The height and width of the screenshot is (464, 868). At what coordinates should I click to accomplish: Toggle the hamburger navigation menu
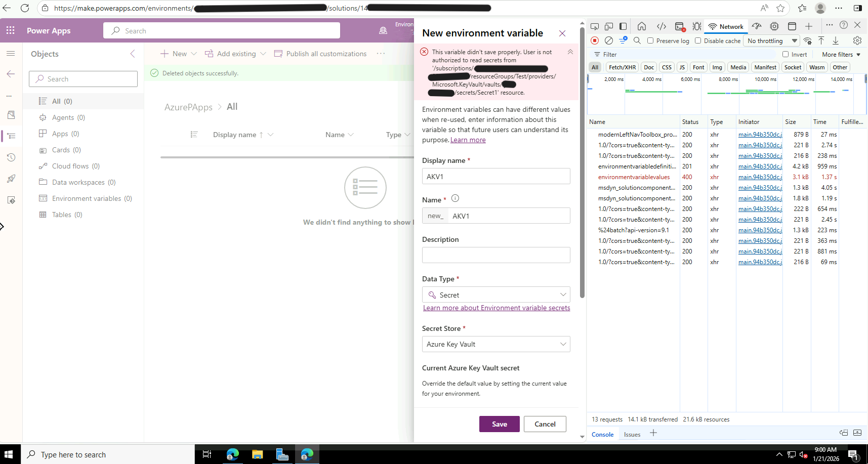pos(11,53)
